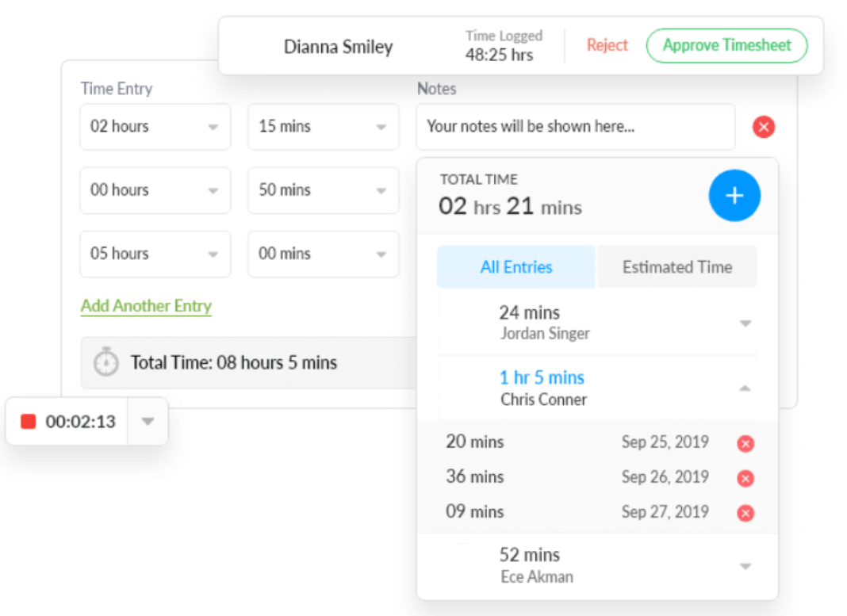
Task: Remove the first time entry row
Action: point(763,127)
